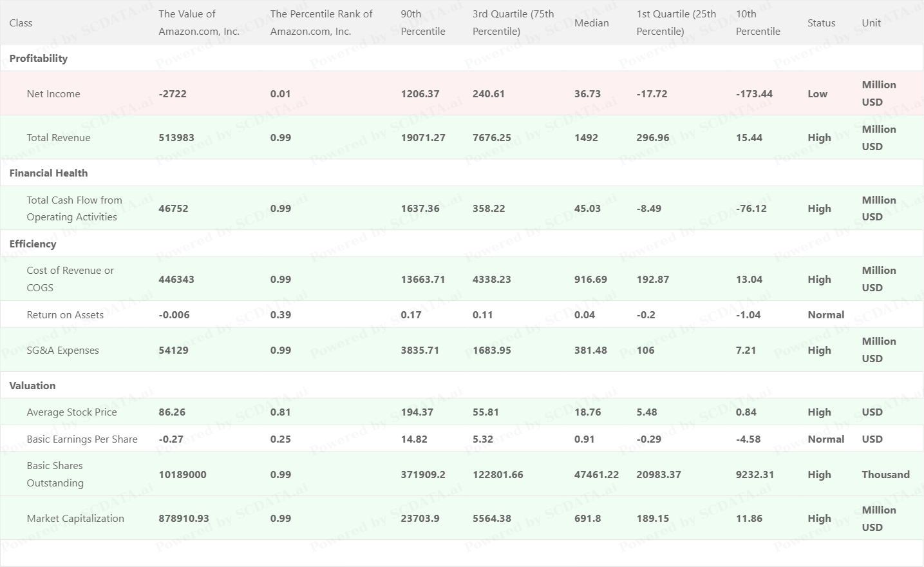Click cash flow 10th percentile -76.12
924x567 pixels.
point(751,208)
